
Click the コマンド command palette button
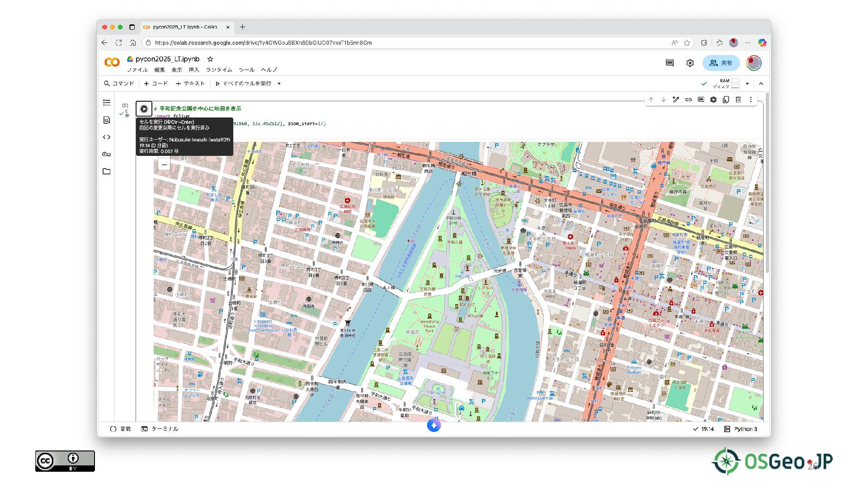119,84
